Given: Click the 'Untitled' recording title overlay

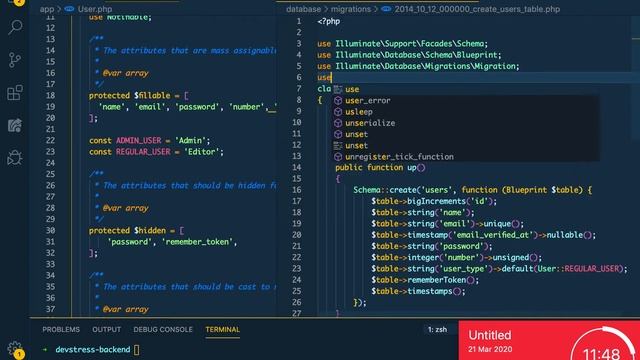Looking at the screenshot, I should point(489,335).
